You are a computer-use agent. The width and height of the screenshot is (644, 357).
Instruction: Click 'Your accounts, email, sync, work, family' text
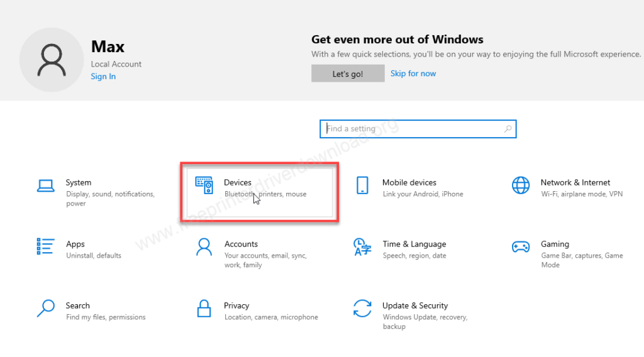pyautogui.click(x=265, y=260)
